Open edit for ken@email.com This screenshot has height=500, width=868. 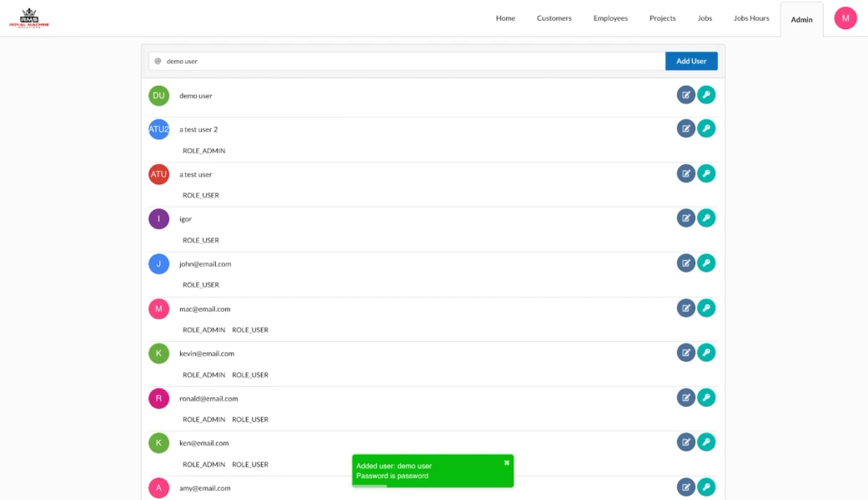click(x=685, y=442)
